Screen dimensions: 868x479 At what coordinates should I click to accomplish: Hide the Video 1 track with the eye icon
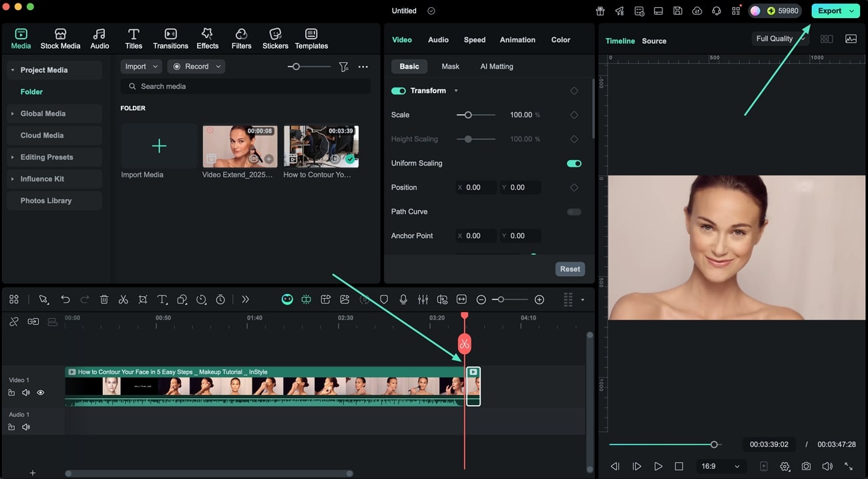(41, 393)
